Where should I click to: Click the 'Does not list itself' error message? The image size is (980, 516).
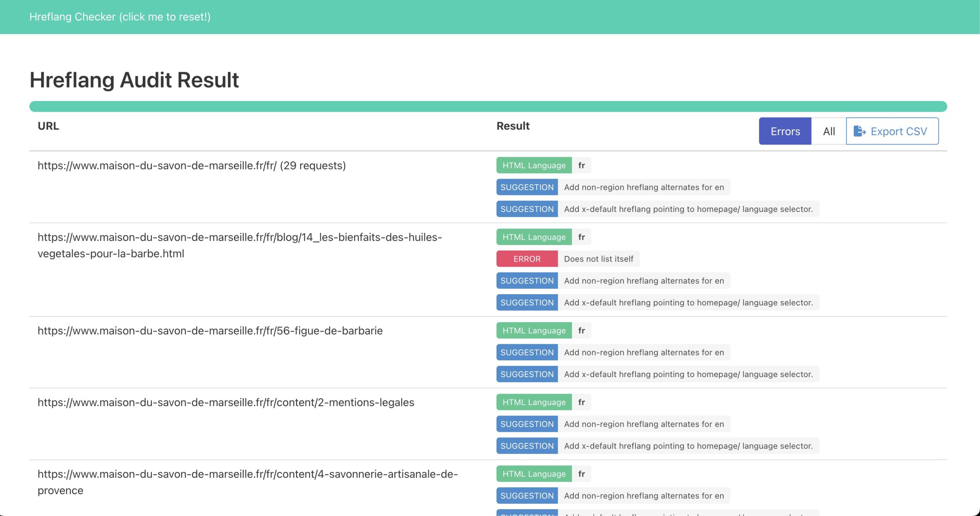point(599,259)
